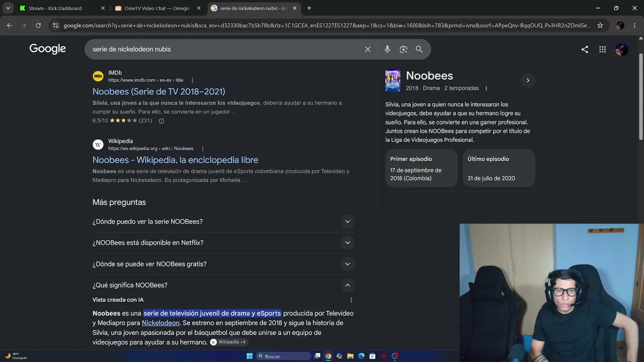
Task: Clear the search box with the X
Action: (368, 49)
